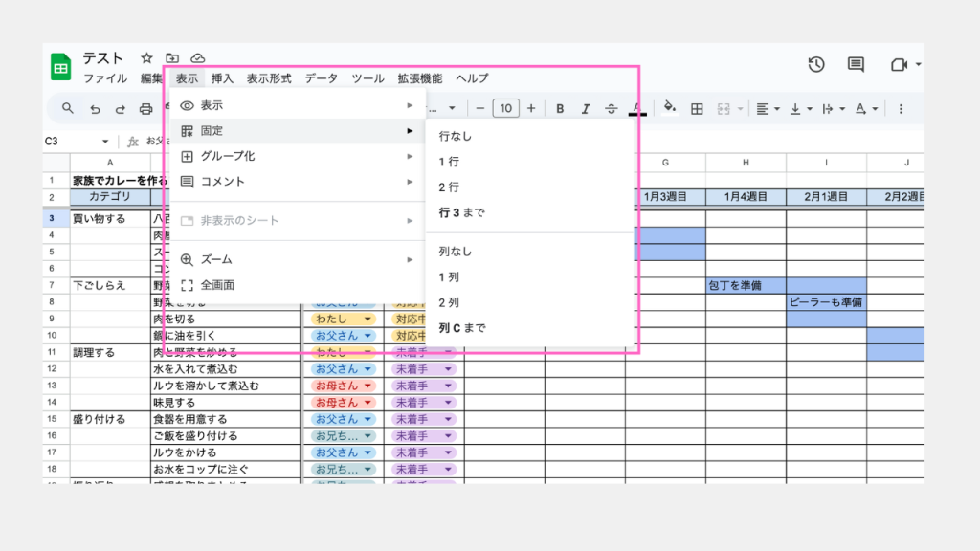Click the borders grid icon

(698, 108)
